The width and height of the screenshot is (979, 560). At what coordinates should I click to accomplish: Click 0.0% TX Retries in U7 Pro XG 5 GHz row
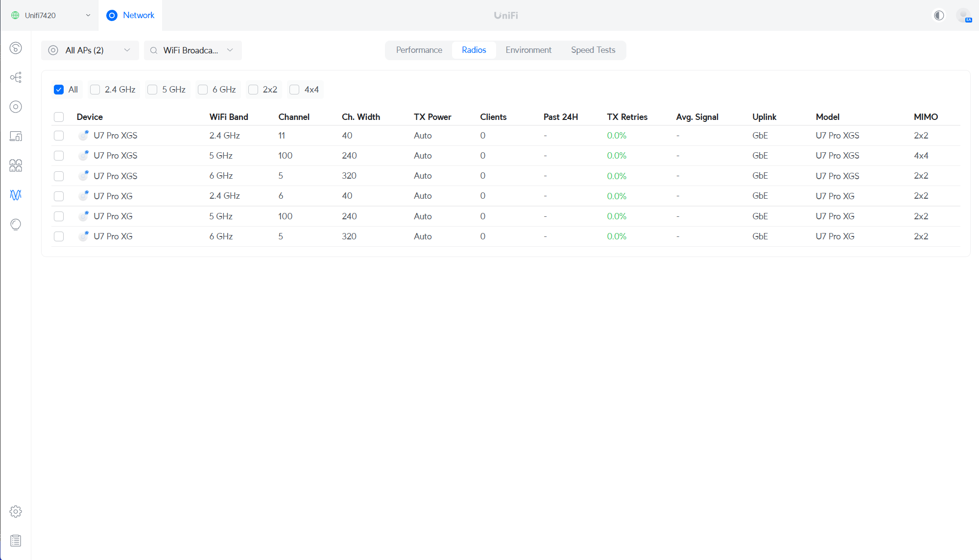coord(617,216)
